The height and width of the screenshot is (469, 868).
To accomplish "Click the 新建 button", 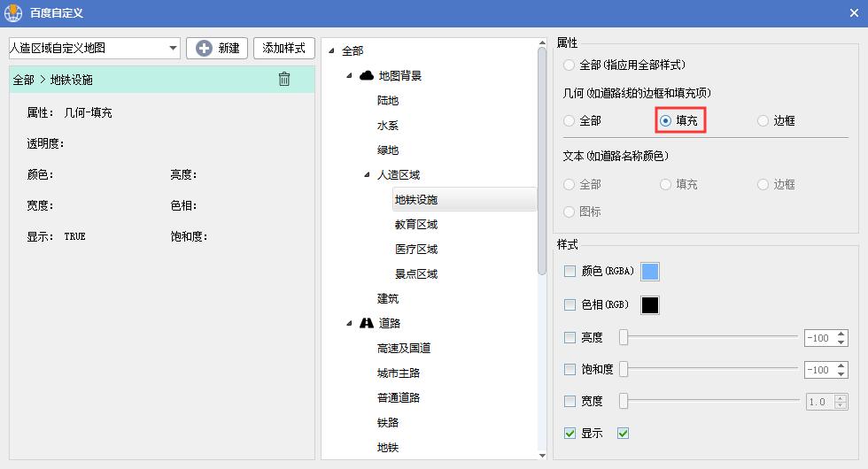I will pos(217,48).
